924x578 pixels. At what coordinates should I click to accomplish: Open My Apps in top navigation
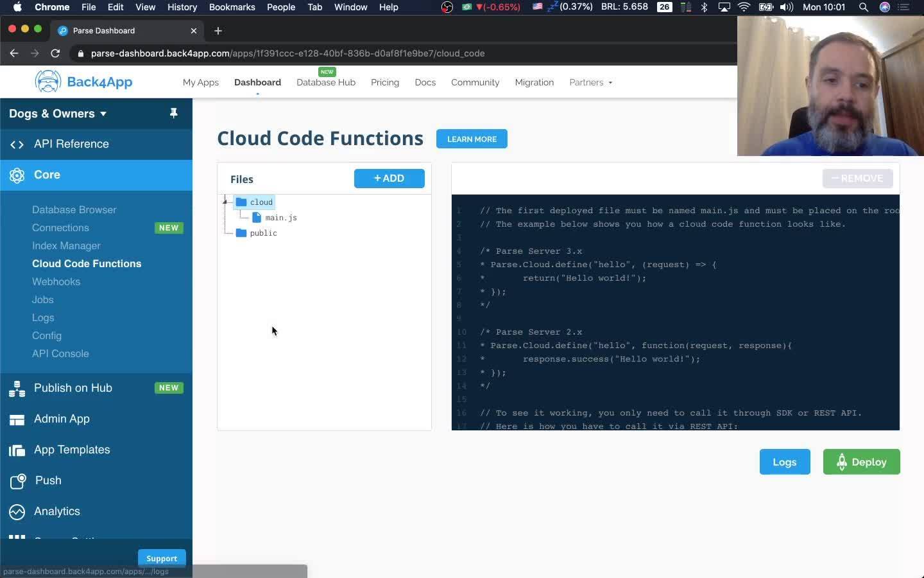point(201,82)
